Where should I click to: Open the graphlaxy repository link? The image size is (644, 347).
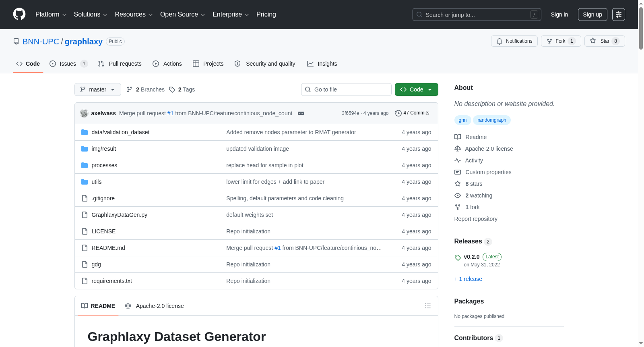[84, 42]
